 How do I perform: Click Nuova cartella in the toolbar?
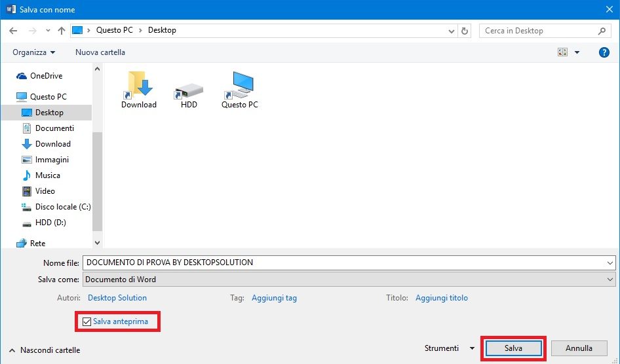tap(100, 52)
